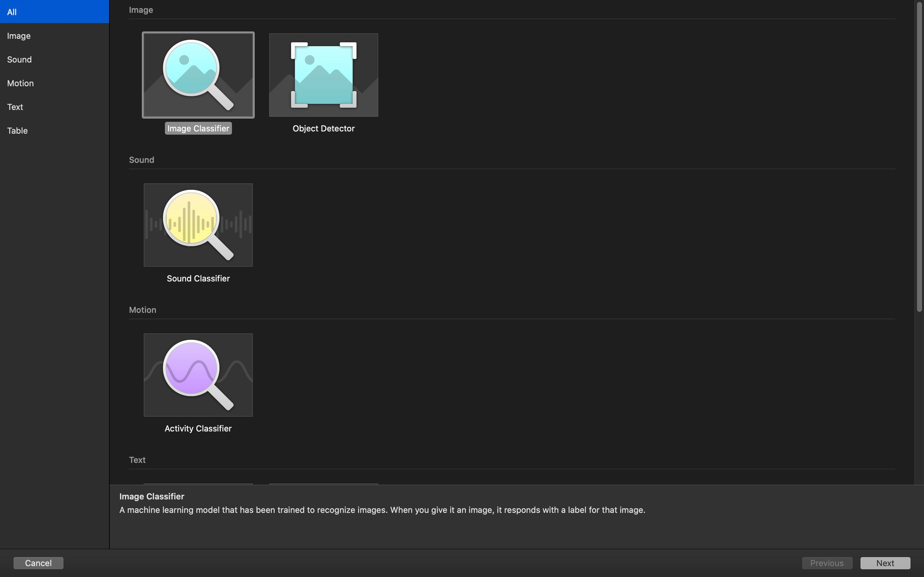Pick the Sound Classifier waveform icon

tap(198, 225)
